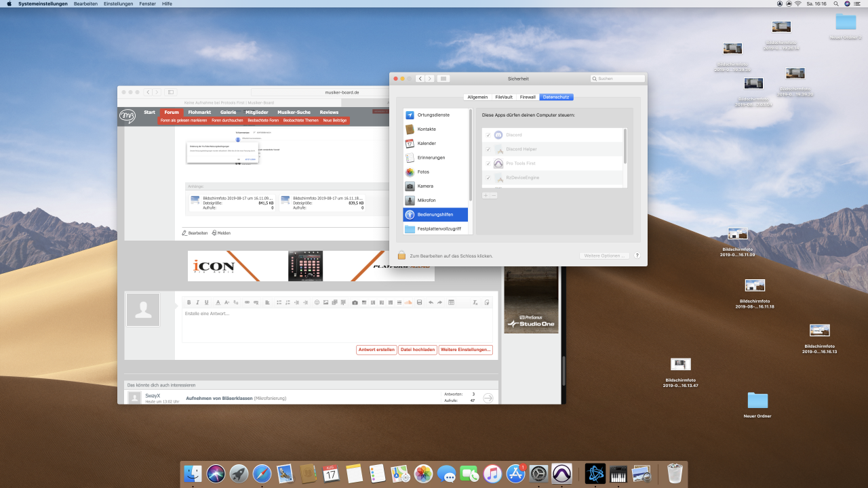Screen dimensions: 868x488
Task: Toggle the RzDeviceEngine checkbox
Action: click(488, 178)
